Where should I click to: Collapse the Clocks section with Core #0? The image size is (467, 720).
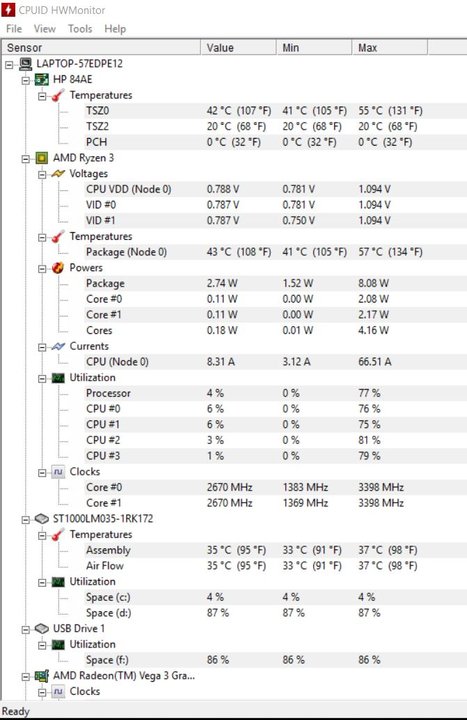(42, 472)
